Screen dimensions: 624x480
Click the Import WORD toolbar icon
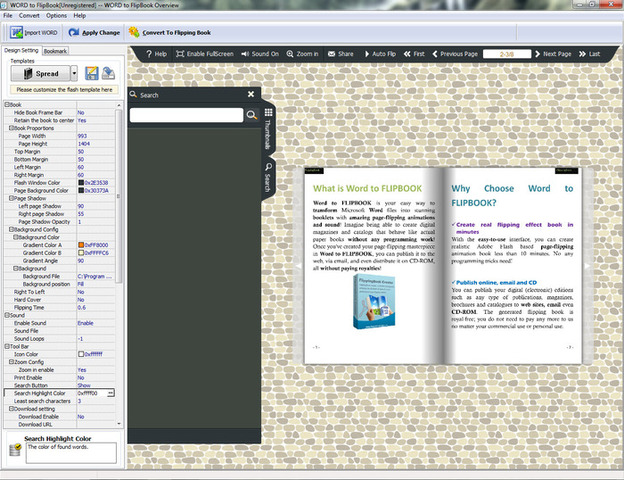(16, 32)
